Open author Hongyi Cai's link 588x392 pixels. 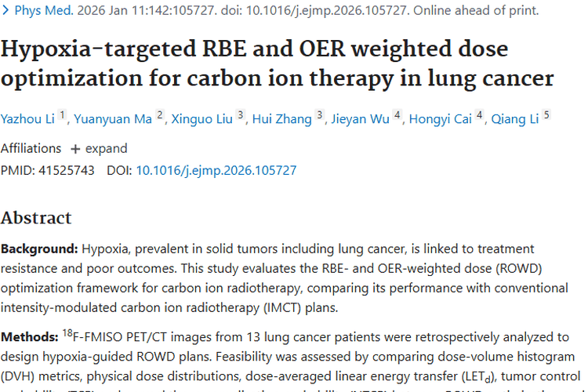click(441, 118)
